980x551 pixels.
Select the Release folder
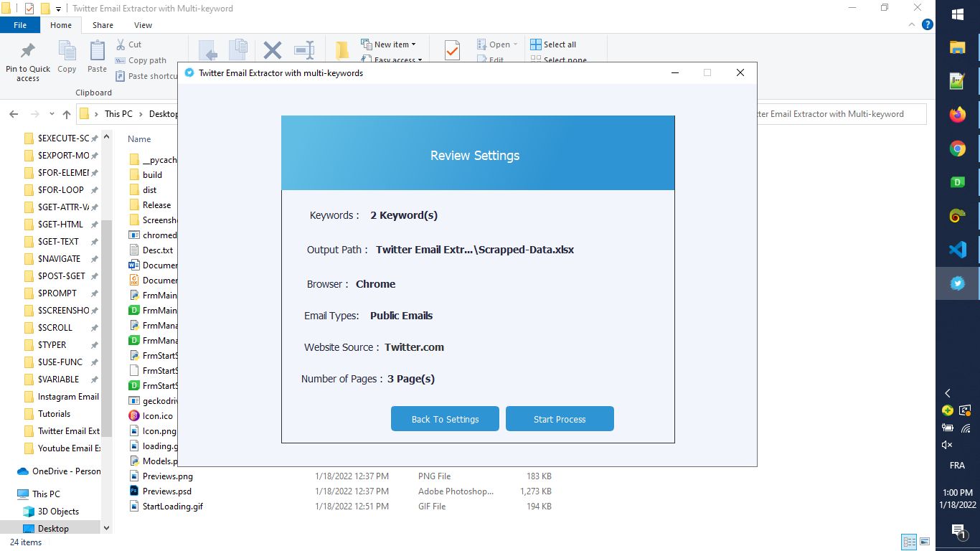(x=151, y=205)
